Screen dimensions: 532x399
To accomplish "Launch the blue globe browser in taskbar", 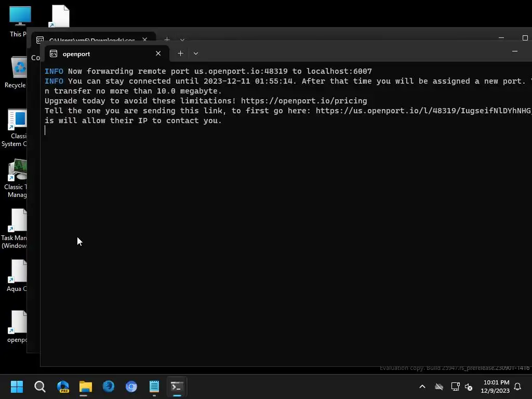I will 109,387.
